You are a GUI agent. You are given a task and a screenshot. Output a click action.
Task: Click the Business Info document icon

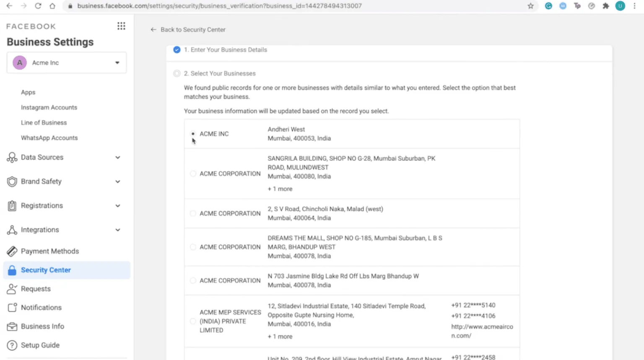tap(12, 326)
